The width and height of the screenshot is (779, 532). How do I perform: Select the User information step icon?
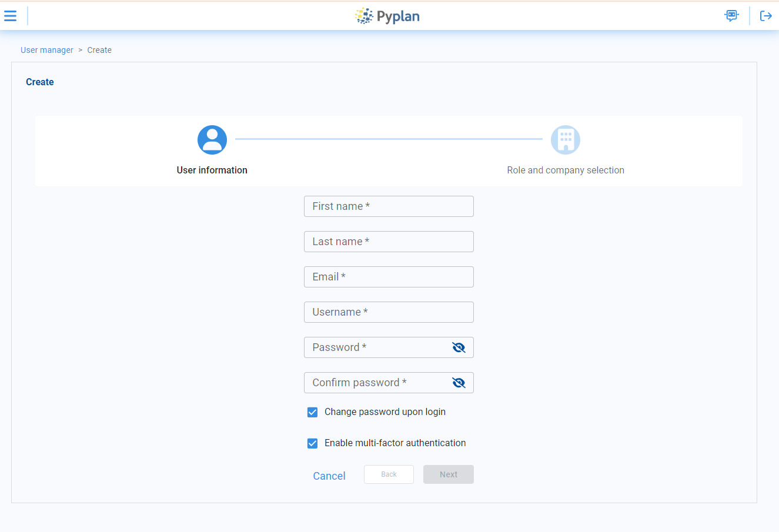tap(212, 140)
